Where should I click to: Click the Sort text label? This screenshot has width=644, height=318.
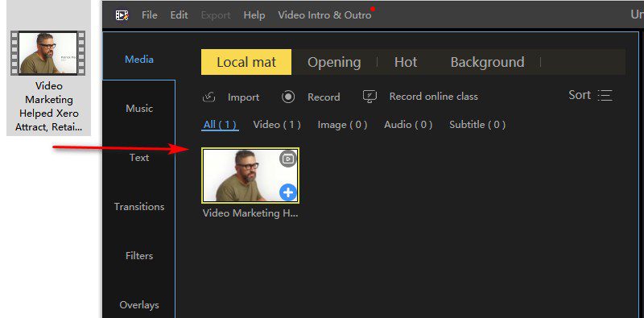[x=580, y=95]
